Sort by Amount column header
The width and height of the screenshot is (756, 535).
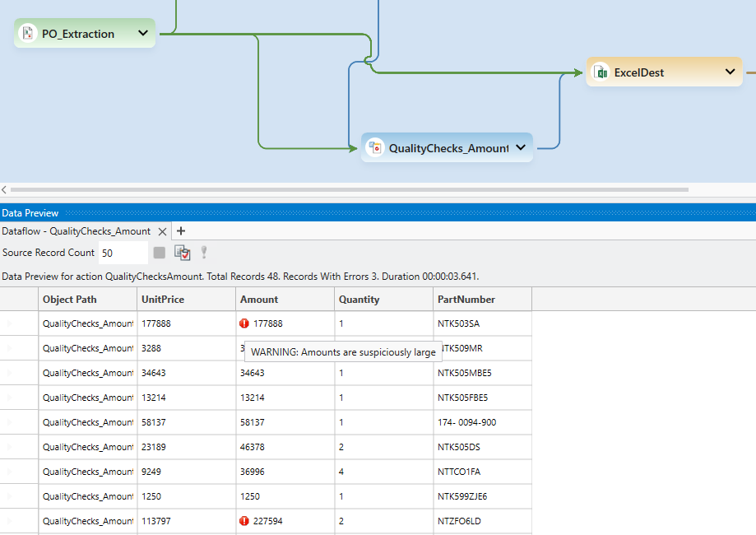tap(285, 299)
